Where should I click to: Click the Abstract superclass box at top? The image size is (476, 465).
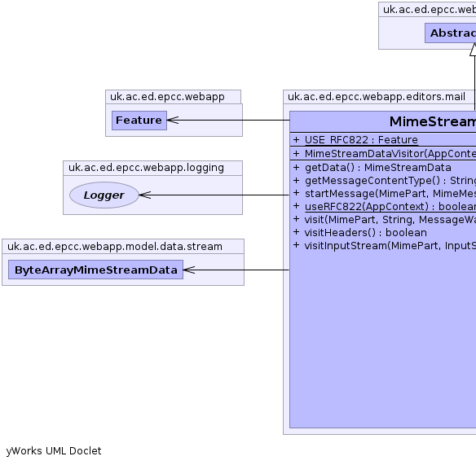(x=451, y=33)
